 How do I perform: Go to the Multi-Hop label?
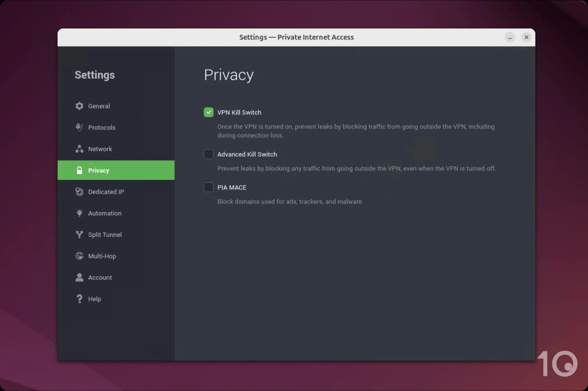click(102, 256)
